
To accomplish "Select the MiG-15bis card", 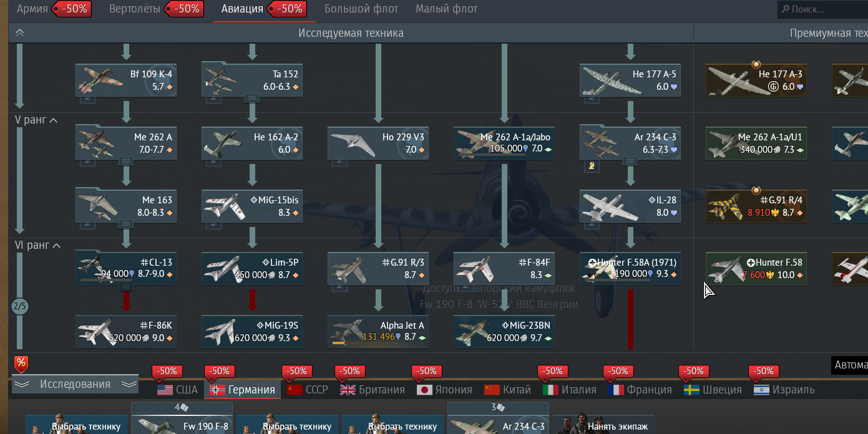I will [252, 206].
